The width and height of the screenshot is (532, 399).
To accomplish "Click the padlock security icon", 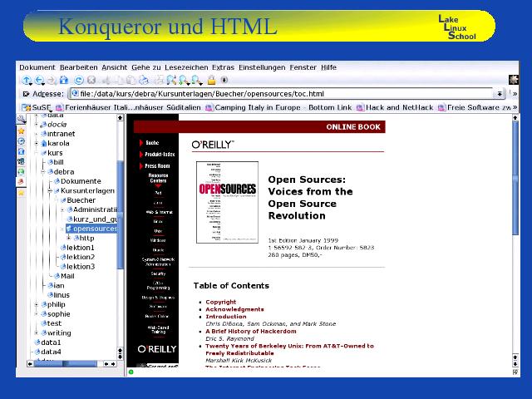I will (x=211, y=80).
